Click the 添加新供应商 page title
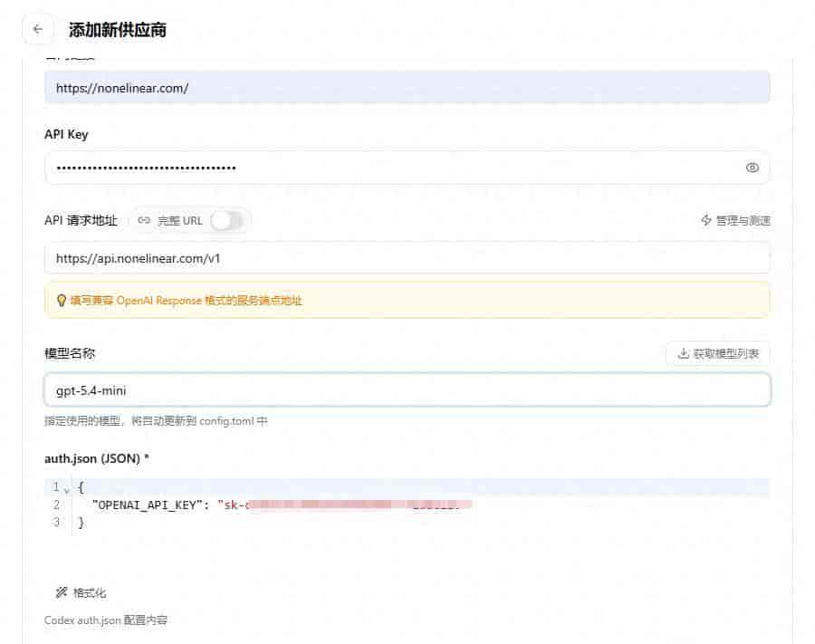 (118, 30)
